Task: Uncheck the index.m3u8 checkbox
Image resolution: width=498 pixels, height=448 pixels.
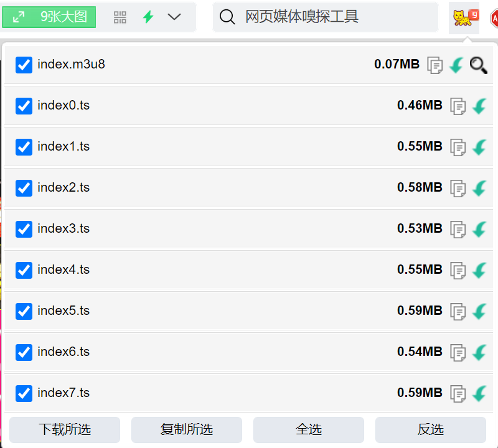Action: [24, 65]
